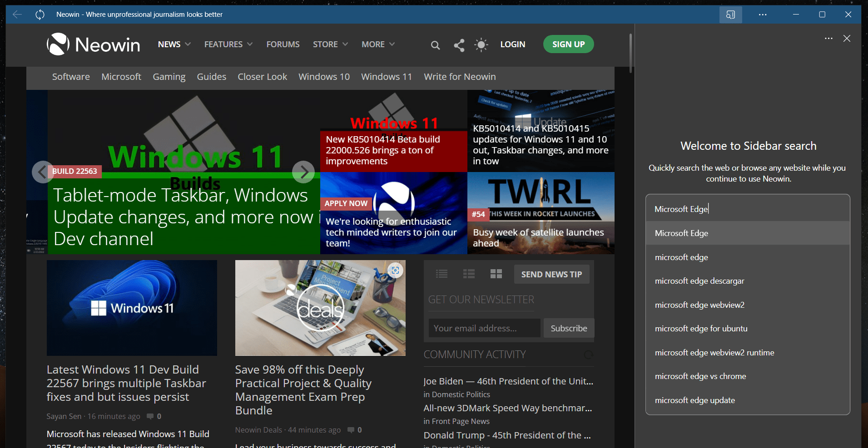Open the Front Page News forum link
Viewport: 868px width, 448px height.
pos(461,421)
